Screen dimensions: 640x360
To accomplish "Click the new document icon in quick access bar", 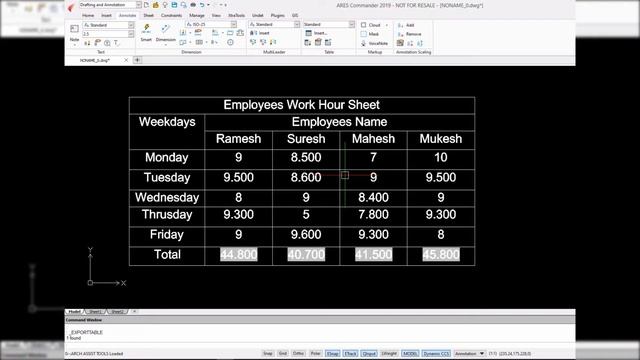I will 146,5.
